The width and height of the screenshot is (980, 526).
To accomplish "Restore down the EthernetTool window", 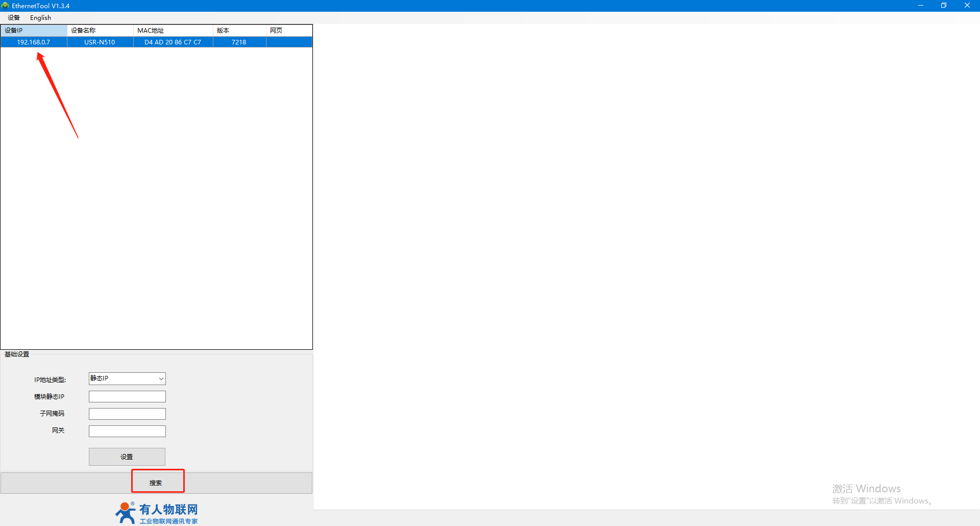I will pos(944,6).
